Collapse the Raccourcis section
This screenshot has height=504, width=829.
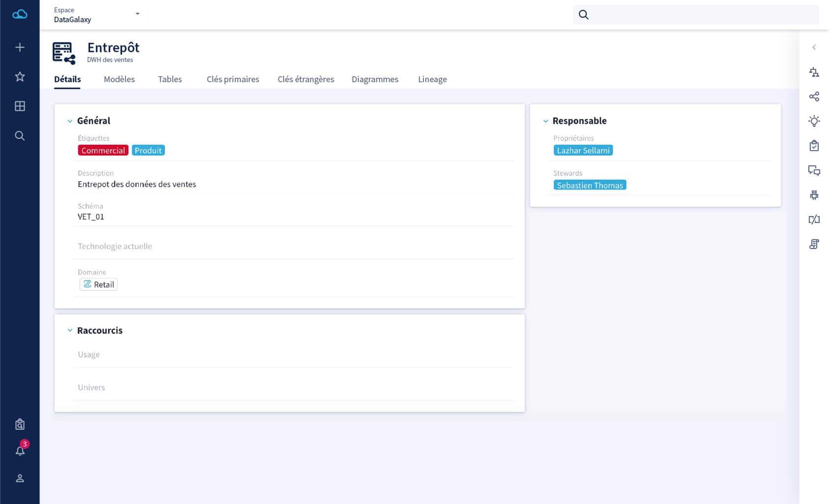pyautogui.click(x=70, y=330)
